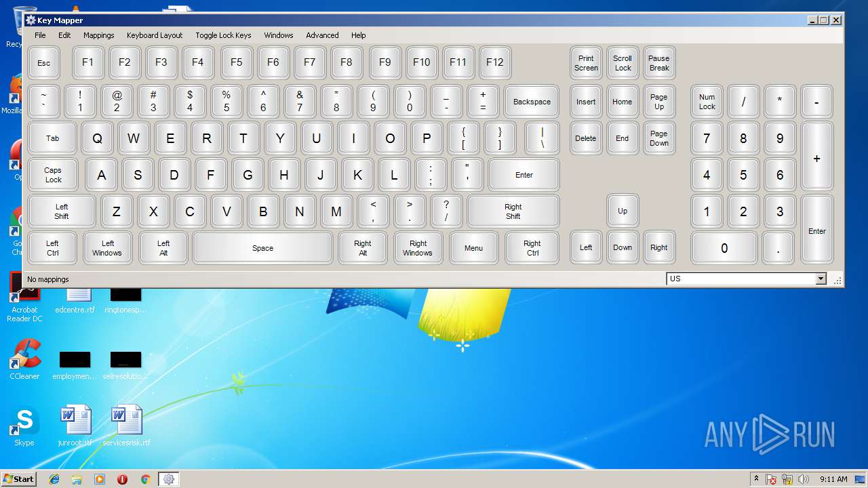Screen dimensions: 868x488
Task: Click the Num Lock key
Action: click(x=707, y=102)
